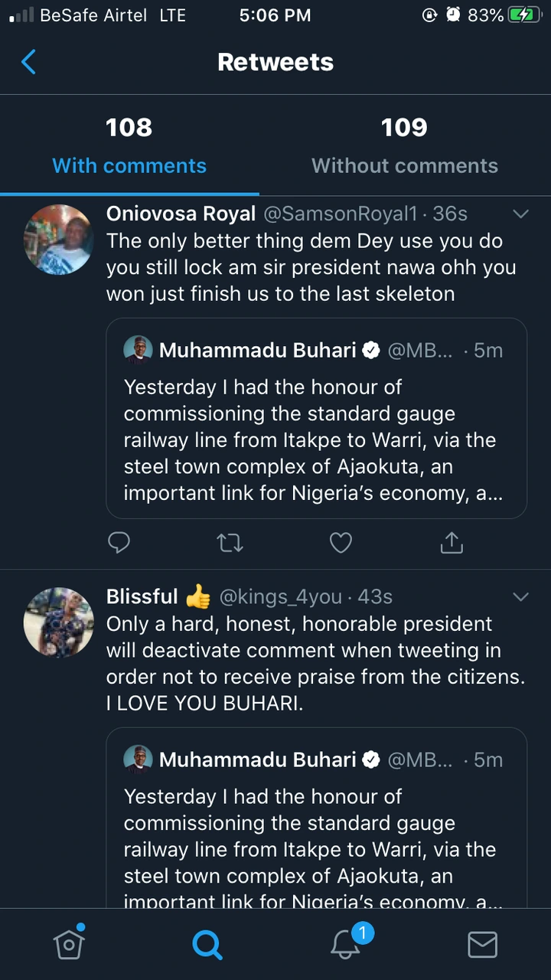Open the Home tab icon
Viewport: 551px width, 980px height.
tap(69, 943)
